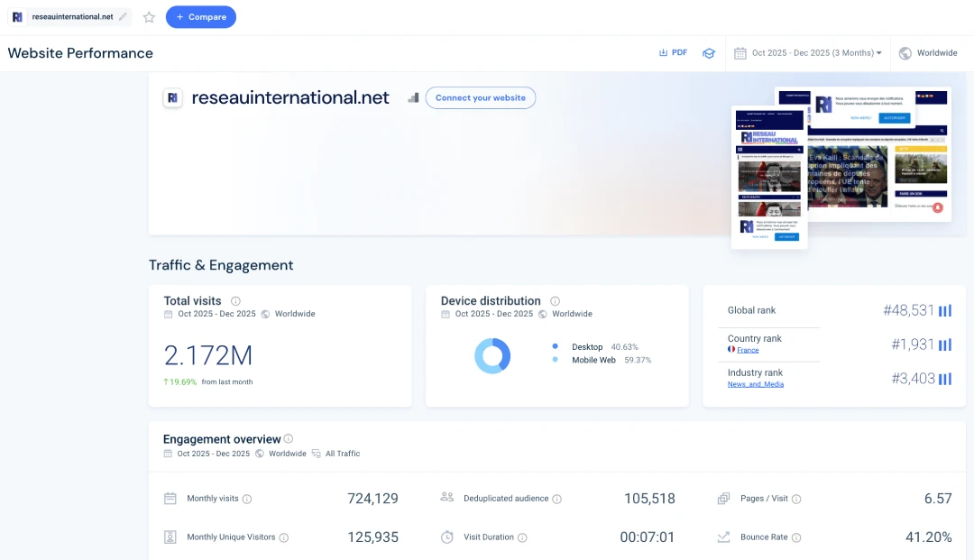Open the News_and_Media industry link

coord(755,384)
